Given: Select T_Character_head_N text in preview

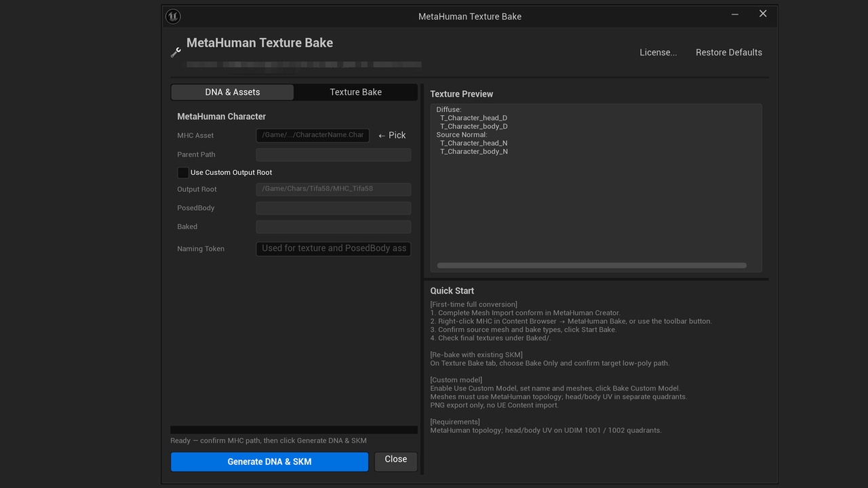Looking at the screenshot, I should (x=474, y=143).
